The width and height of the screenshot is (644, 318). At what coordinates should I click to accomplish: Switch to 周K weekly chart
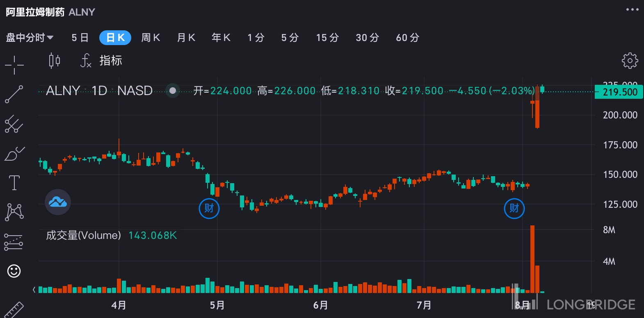pyautogui.click(x=151, y=38)
